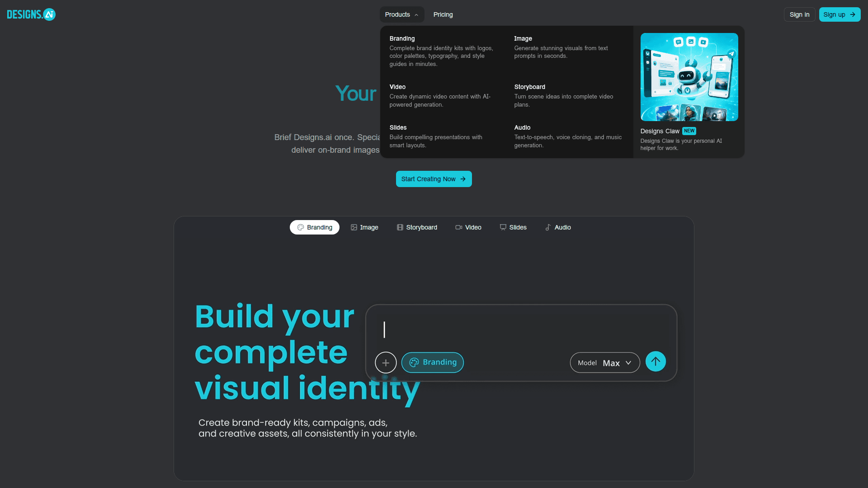The width and height of the screenshot is (868, 488).
Task: Click the prompt text input area
Action: click(521, 329)
